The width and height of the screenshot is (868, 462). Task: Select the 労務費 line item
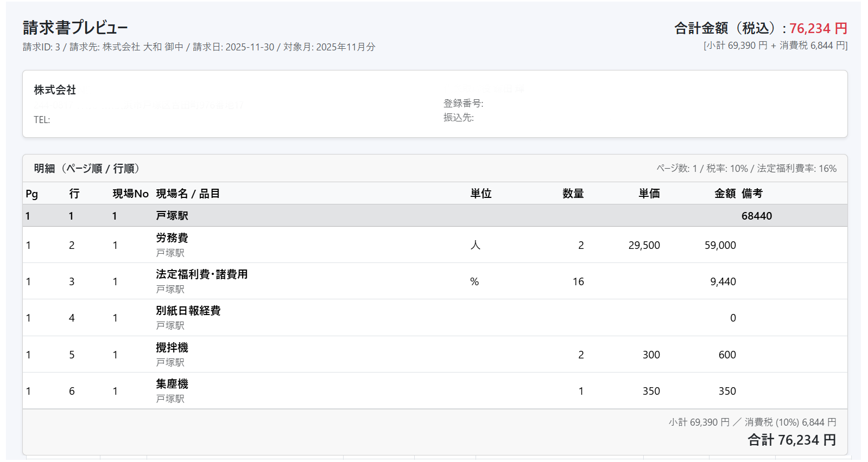coord(172,238)
